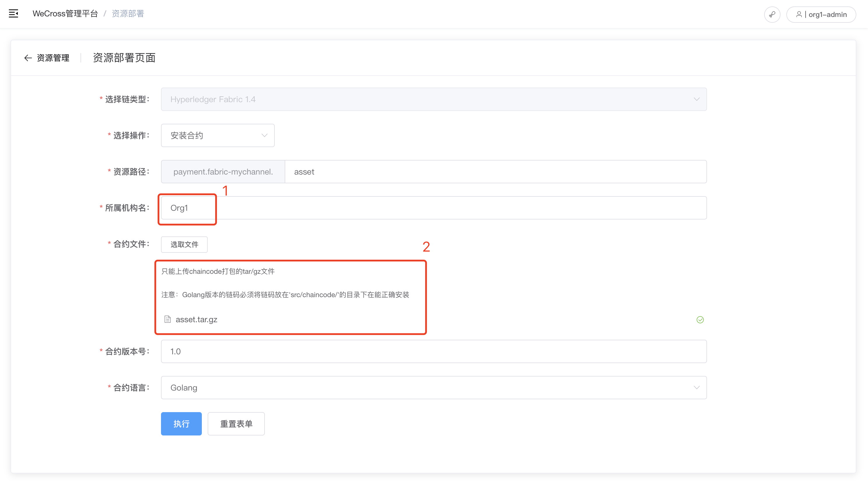Image resolution: width=868 pixels, height=481 pixels.
Task: Click the 选取文件 button
Action: coord(184,245)
